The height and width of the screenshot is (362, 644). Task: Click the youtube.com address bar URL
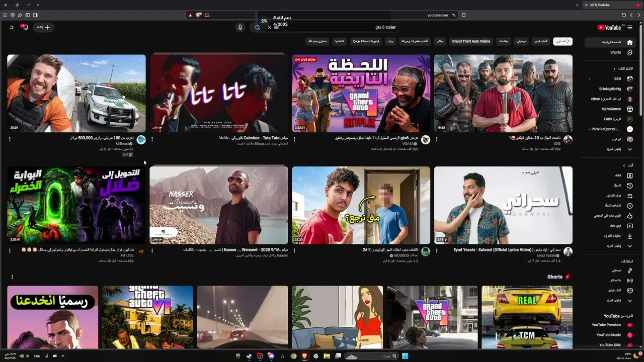tap(437, 15)
